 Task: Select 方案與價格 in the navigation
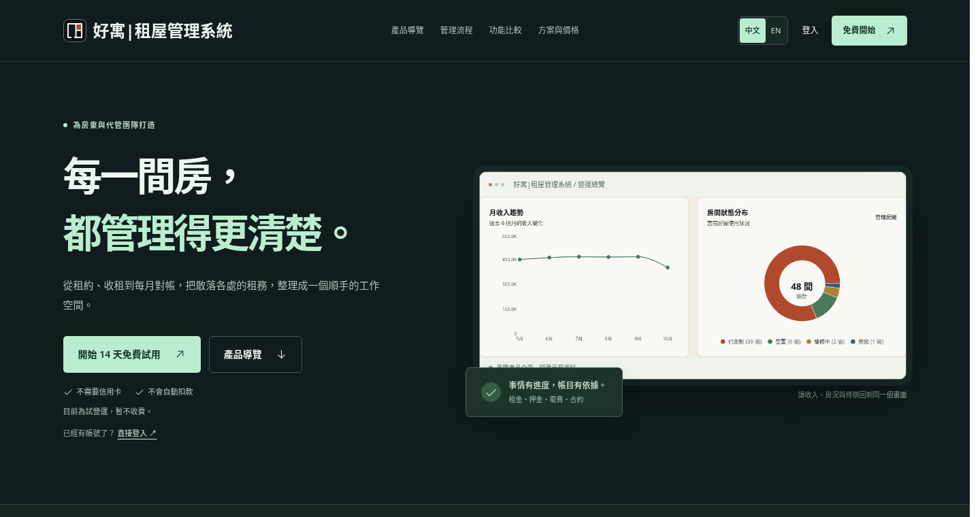pos(558,31)
